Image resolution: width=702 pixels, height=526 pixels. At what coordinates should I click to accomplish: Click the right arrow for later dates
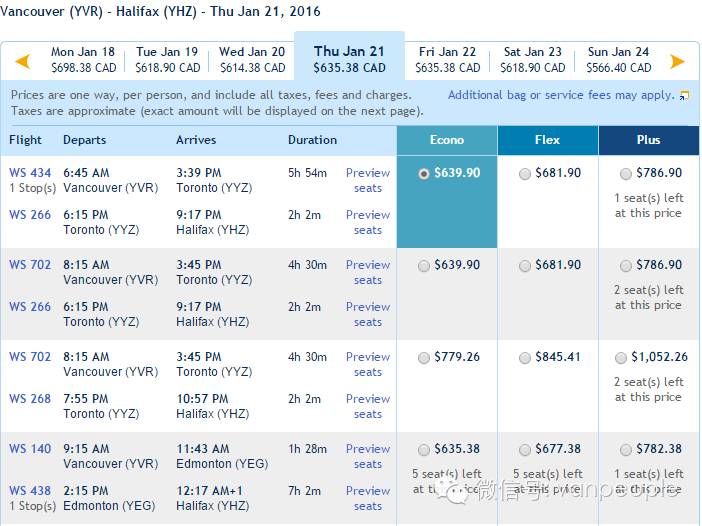pyautogui.click(x=677, y=61)
